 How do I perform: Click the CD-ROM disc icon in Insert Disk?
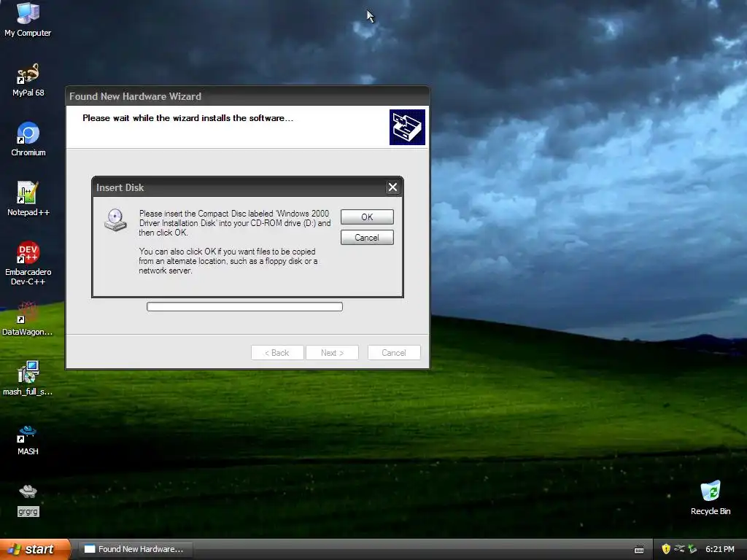(115, 219)
